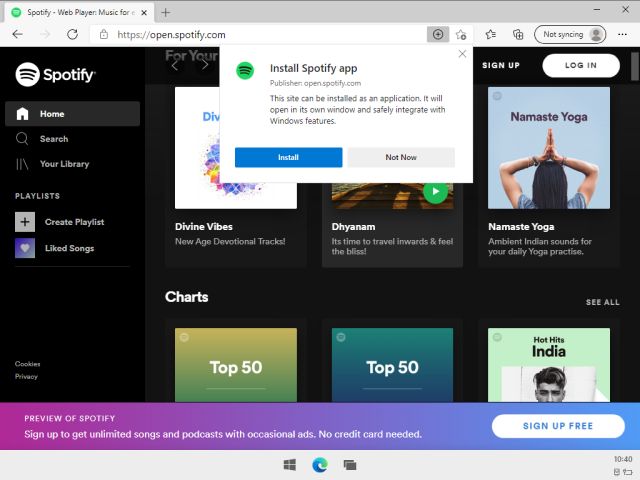This screenshot has width=640, height=480.
Task: Click the Not syncing profile button
Action: [x=570, y=35]
